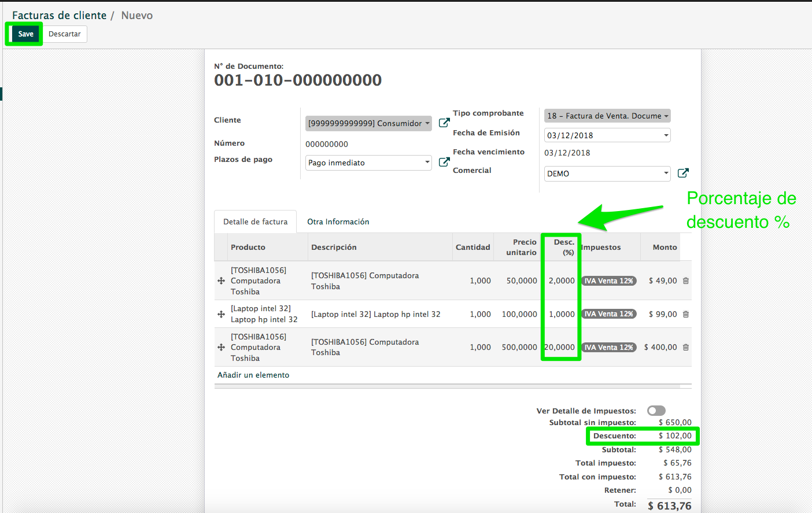Click the Descartar button
Screen dimensions: 812x513
65,34
